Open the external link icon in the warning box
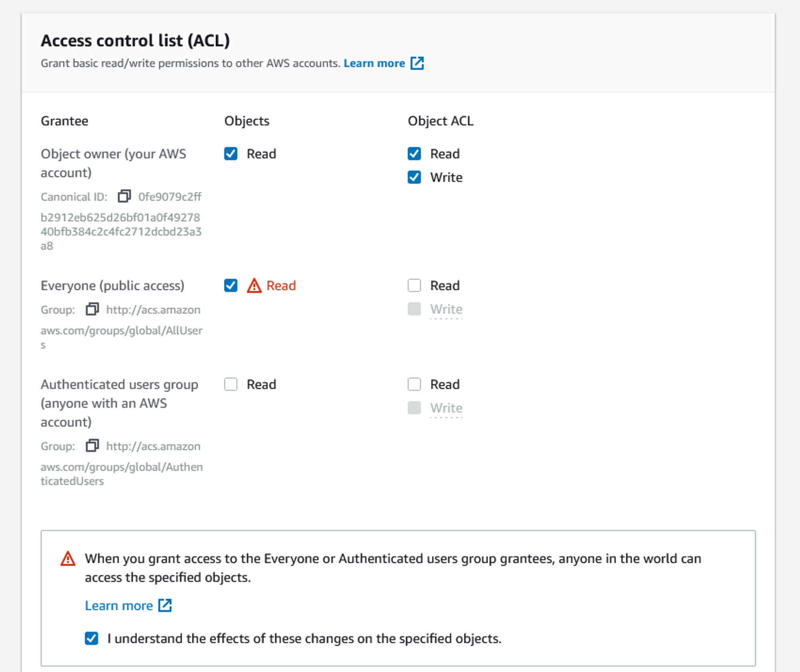This screenshot has height=672, width=800. pyautogui.click(x=165, y=605)
